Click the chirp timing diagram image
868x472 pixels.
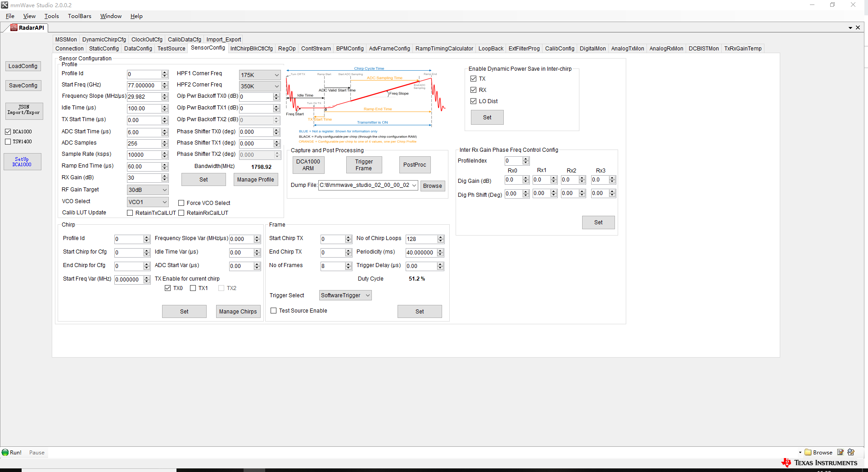(x=366, y=104)
